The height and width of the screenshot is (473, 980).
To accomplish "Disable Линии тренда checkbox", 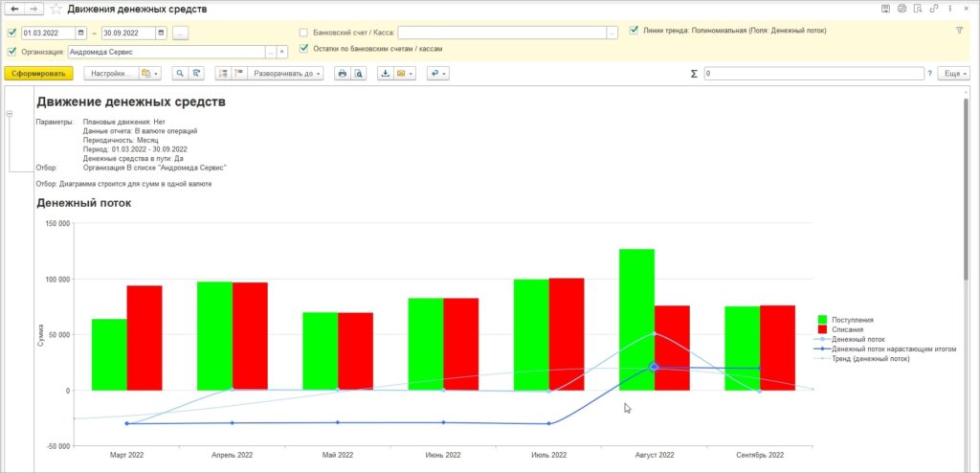I will [634, 30].
